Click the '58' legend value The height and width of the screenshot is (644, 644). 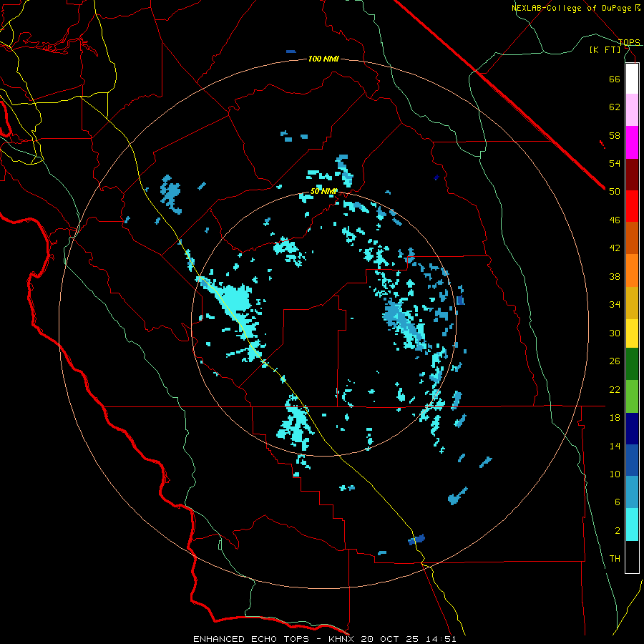click(615, 135)
